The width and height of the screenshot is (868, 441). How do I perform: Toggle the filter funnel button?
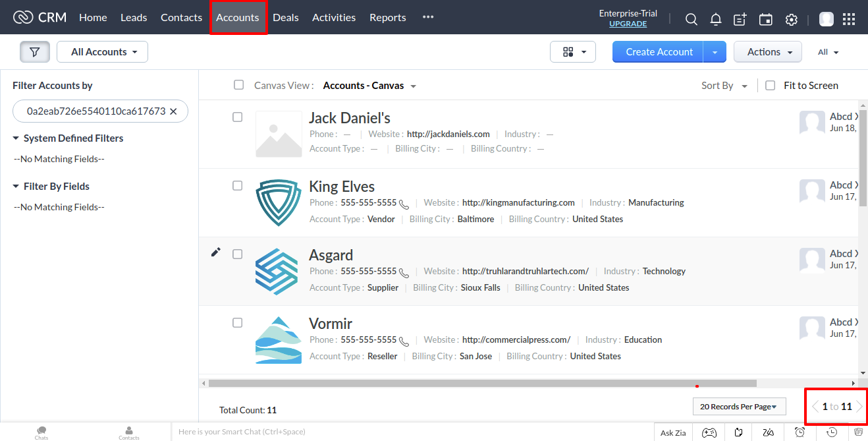[x=35, y=52]
